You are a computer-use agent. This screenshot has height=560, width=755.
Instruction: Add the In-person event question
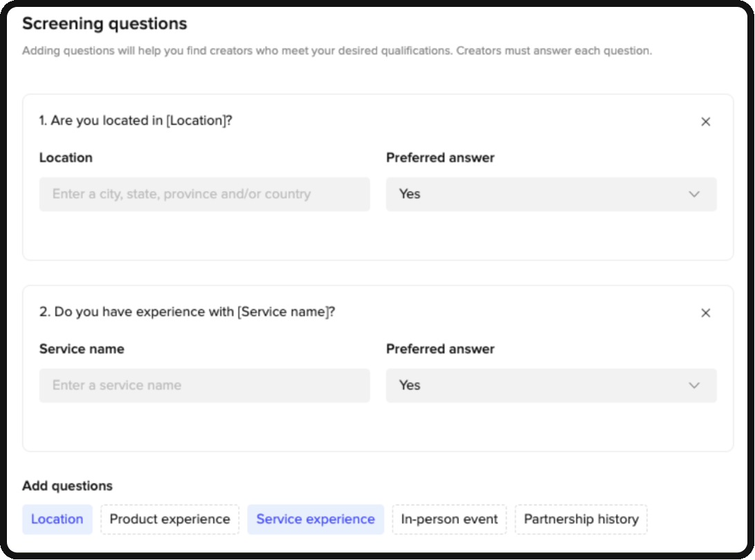pos(448,519)
